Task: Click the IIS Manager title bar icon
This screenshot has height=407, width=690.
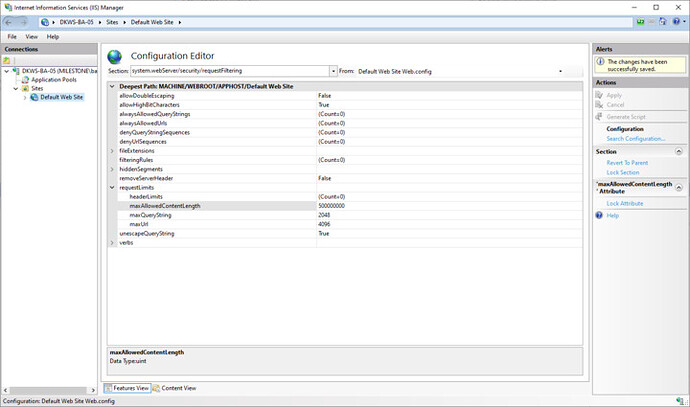Action: click(x=8, y=7)
